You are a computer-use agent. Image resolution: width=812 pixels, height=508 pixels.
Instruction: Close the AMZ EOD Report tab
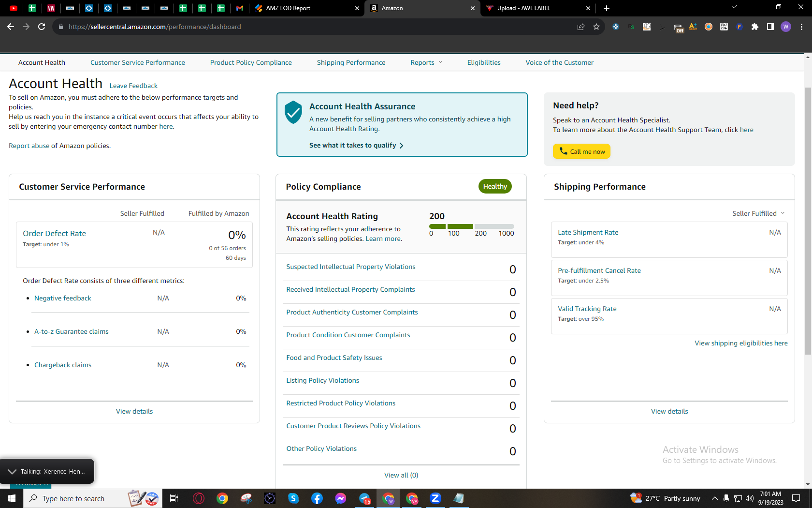point(357,8)
